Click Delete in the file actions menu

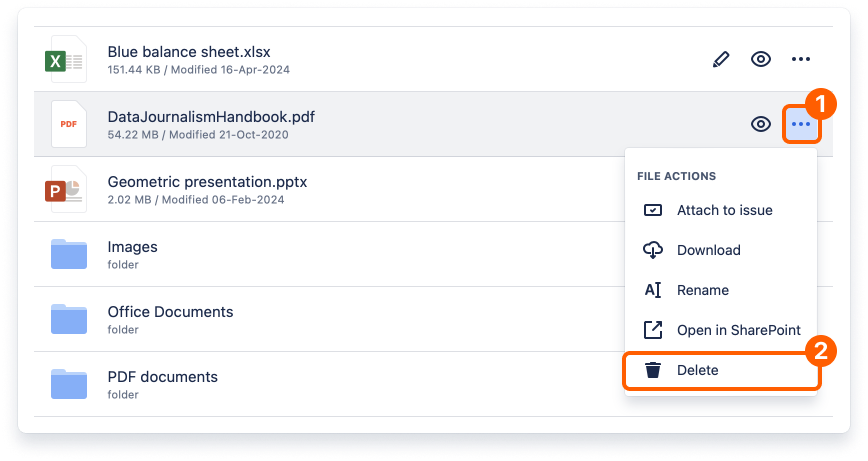tap(697, 370)
